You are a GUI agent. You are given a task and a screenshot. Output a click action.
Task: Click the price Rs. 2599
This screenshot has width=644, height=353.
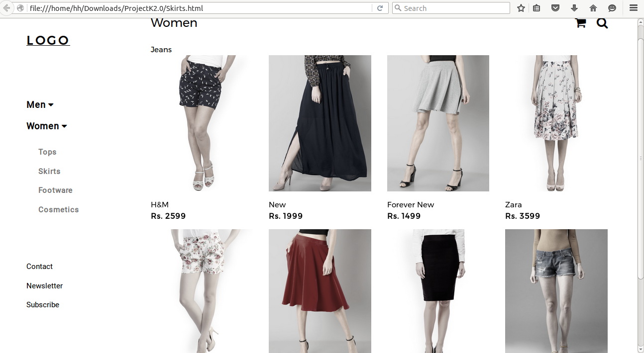pos(168,216)
